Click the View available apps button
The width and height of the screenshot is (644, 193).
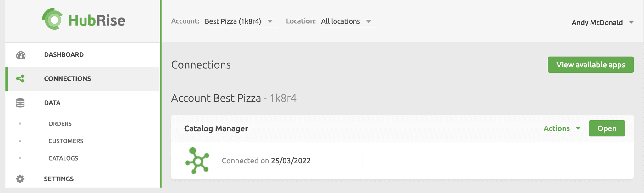coord(591,65)
